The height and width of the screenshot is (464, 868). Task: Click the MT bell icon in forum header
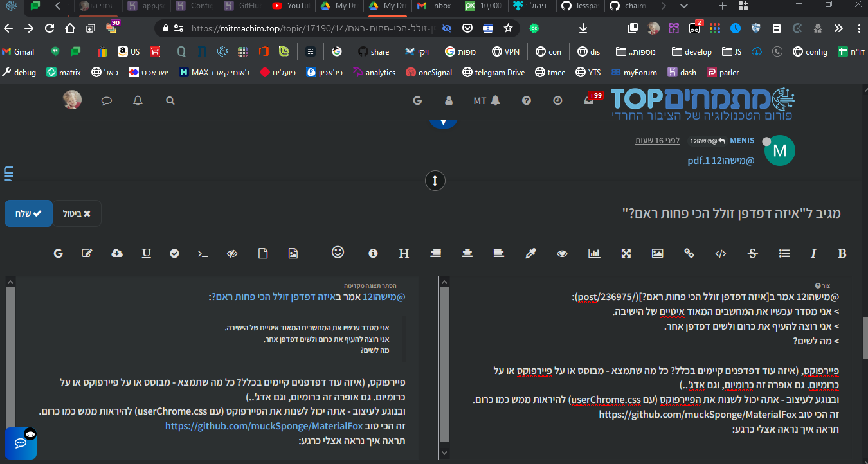click(x=487, y=101)
